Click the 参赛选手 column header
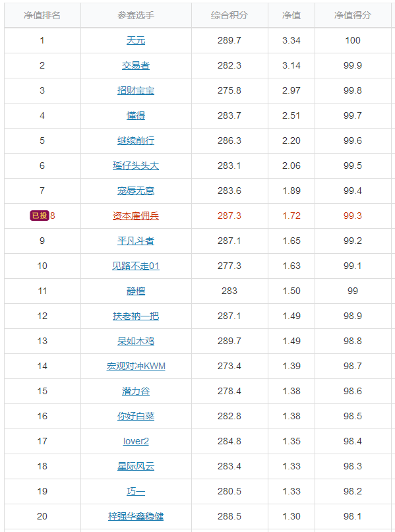The image size is (395, 532). pyautogui.click(x=136, y=15)
